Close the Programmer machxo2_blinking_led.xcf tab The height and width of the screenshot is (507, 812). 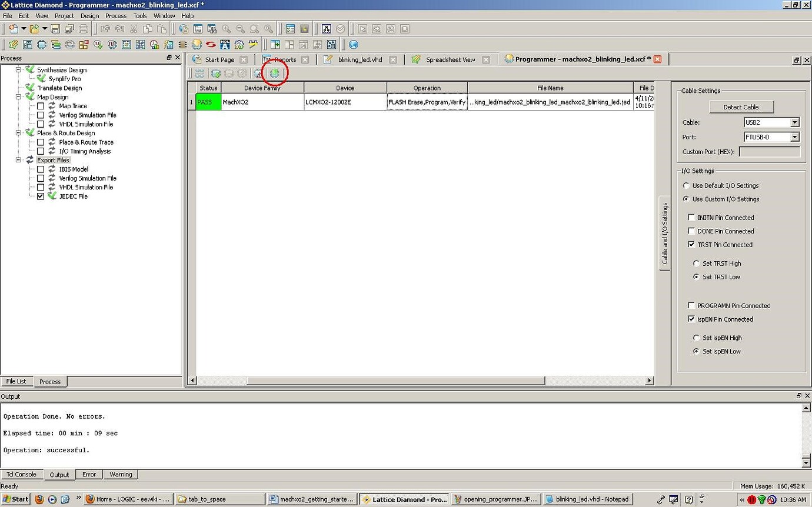point(657,59)
